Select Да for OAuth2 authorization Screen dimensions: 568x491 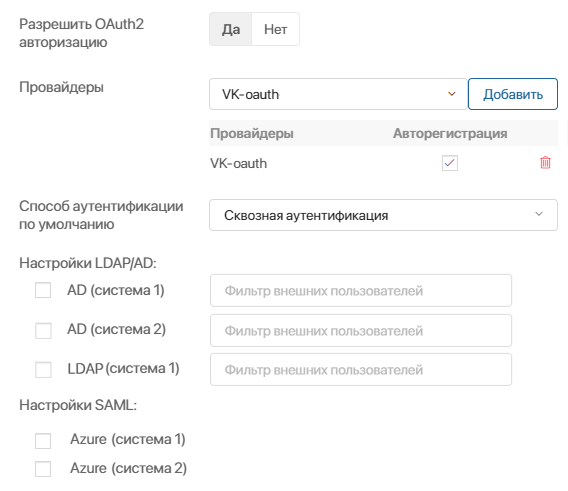coord(230,29)
